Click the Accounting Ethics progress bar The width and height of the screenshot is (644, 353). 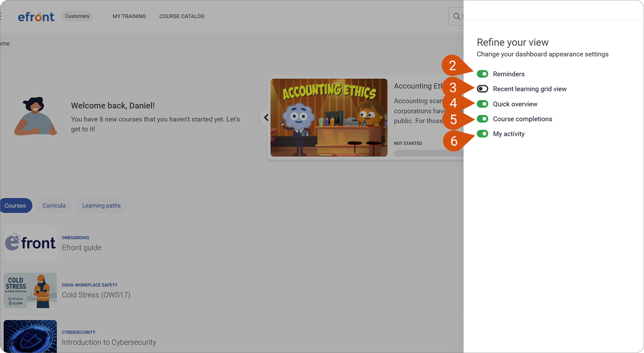pos(429,153)
